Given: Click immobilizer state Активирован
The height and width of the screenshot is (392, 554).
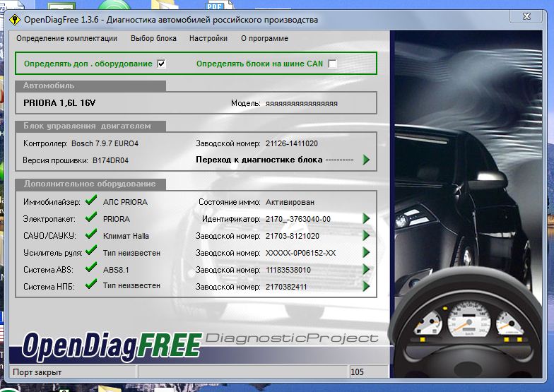Looking at the screenshot, I should pos(290,202).
